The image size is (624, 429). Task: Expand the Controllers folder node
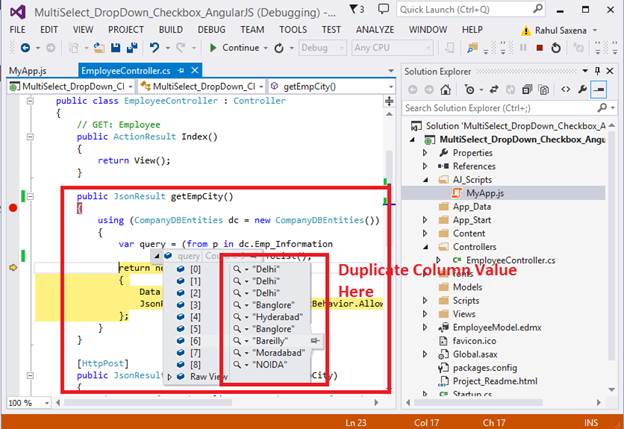click(425, 246)
